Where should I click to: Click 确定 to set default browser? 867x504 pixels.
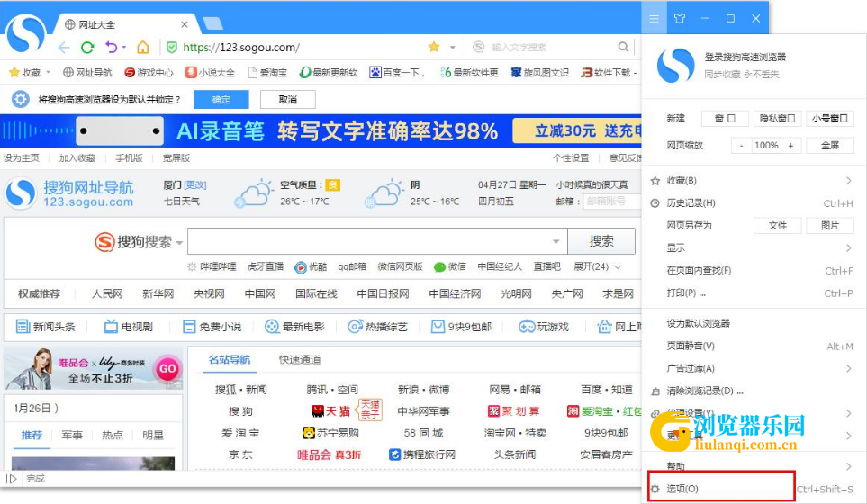221,100
